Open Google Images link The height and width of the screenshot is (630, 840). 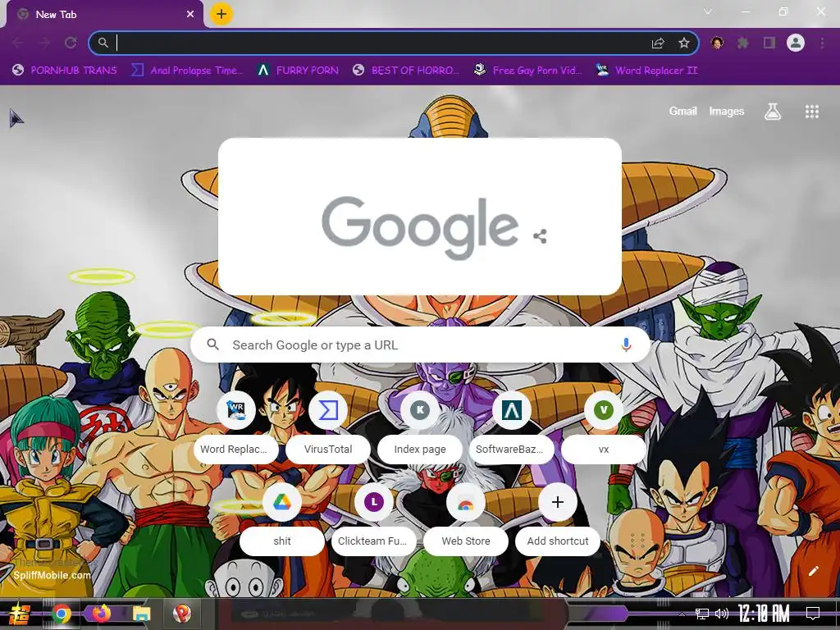(x=727, y=111)
